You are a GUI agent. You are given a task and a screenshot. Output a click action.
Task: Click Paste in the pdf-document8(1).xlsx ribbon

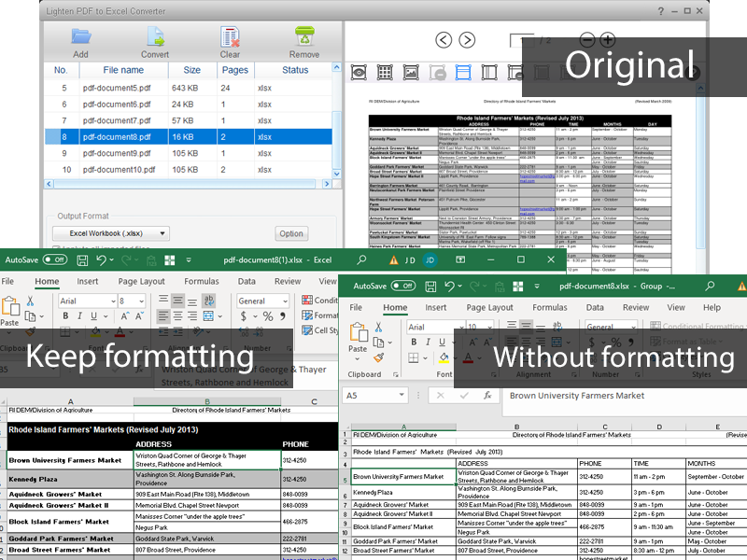click(x=10, y=311)
